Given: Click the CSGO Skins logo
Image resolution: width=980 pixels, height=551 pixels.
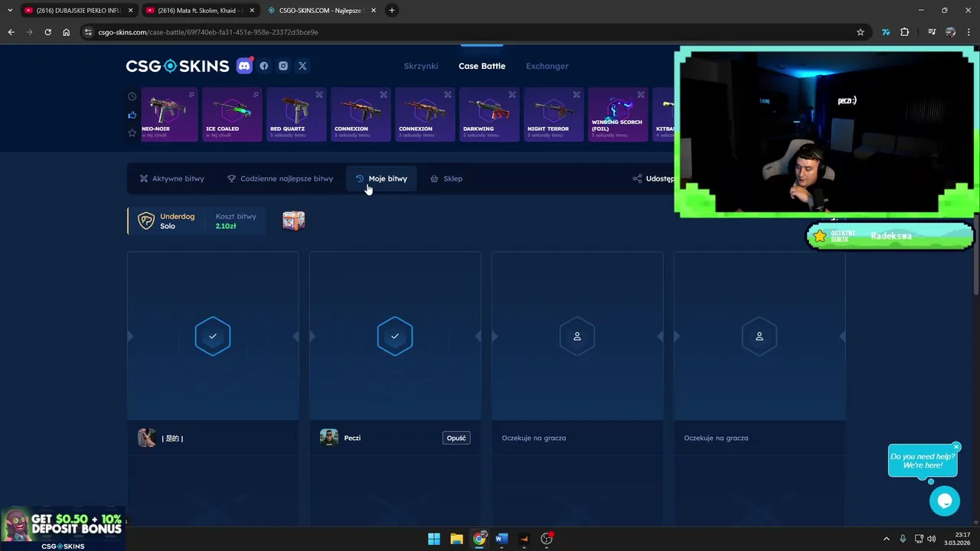Looking at the screenshot, I should [178, 66].
